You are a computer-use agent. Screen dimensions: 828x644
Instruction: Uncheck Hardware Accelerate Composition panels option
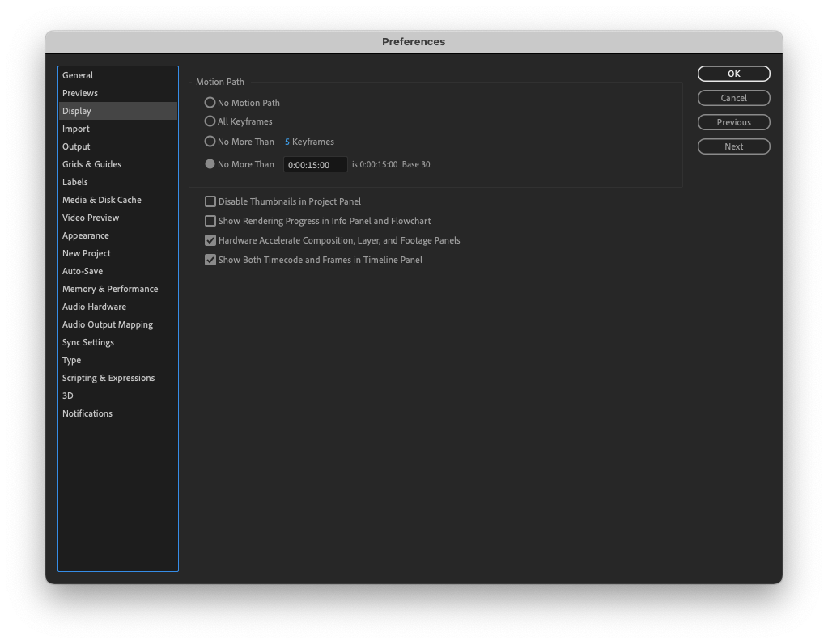tap(210, 239)
